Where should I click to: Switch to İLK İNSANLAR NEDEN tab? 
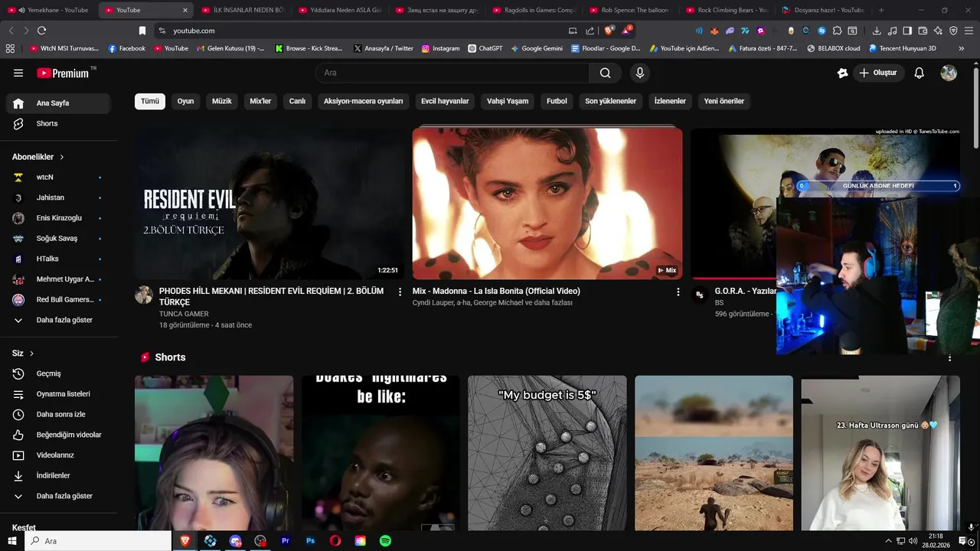[x=243, y=10]
